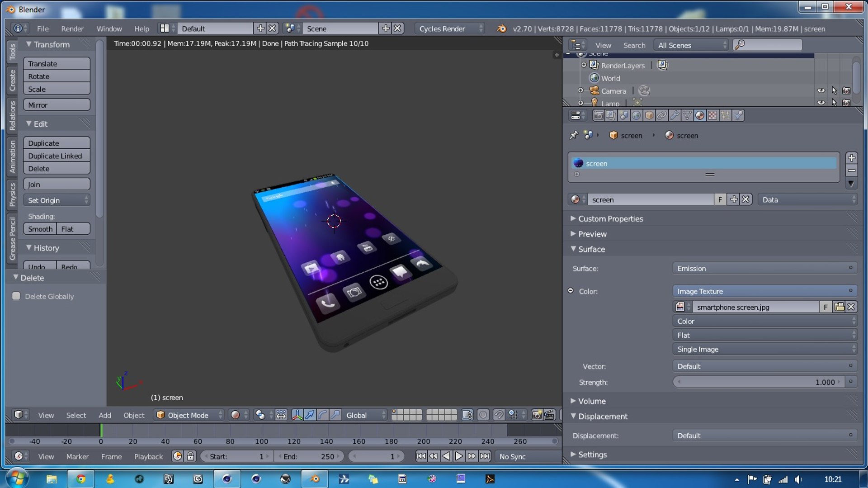Expand the Preview panel
This screenshot has width=868, height=488.
pyautogui.click(x=592, y=234)
